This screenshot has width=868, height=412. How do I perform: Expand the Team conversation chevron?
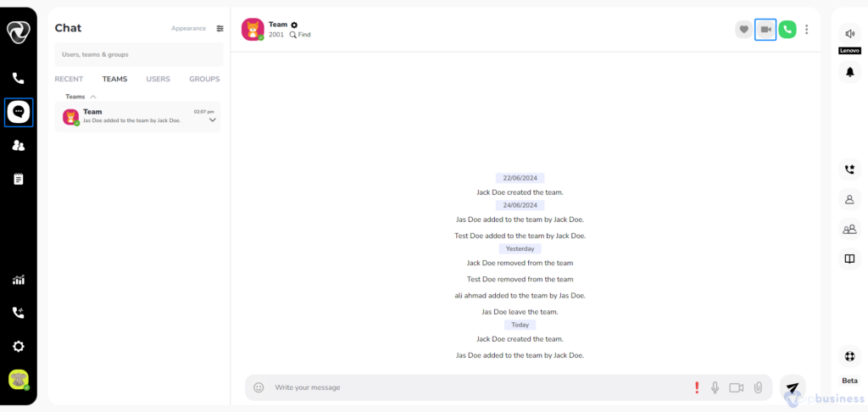[213, 120]
